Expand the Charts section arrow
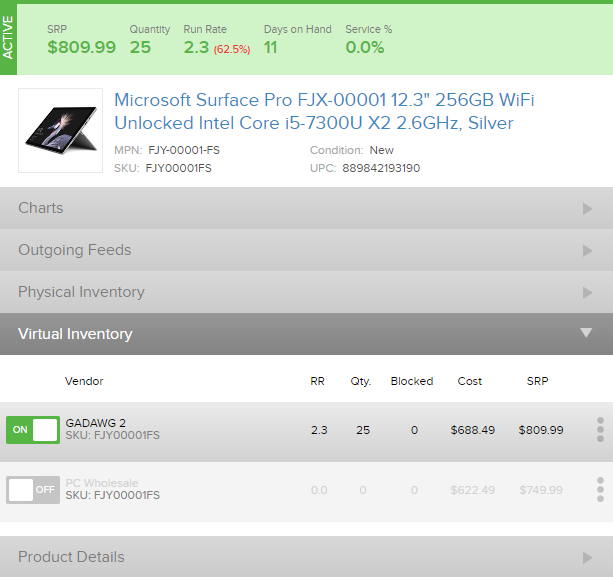 [x=587, y=208]
